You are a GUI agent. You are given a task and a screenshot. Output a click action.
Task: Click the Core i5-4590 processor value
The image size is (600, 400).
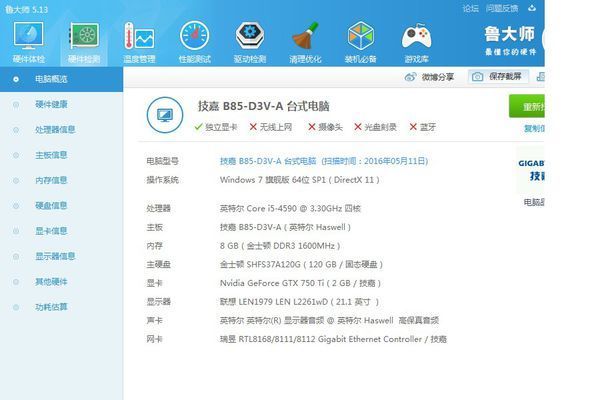tap(290, 208)
